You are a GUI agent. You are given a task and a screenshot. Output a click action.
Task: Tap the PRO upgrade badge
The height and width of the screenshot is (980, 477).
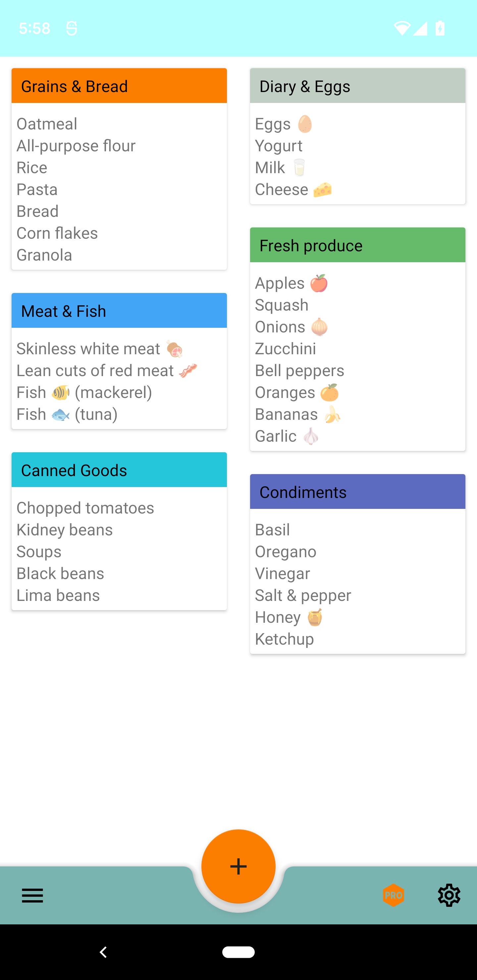393,895
